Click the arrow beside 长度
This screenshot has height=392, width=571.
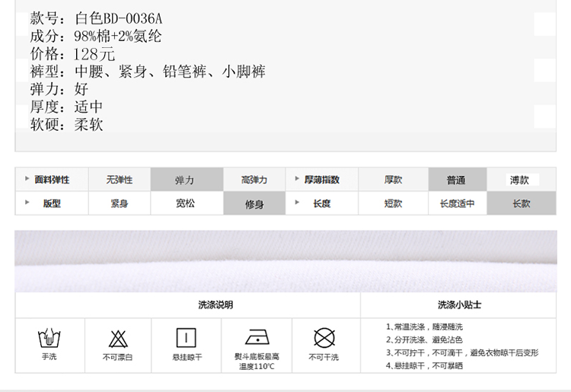(298, 202)
